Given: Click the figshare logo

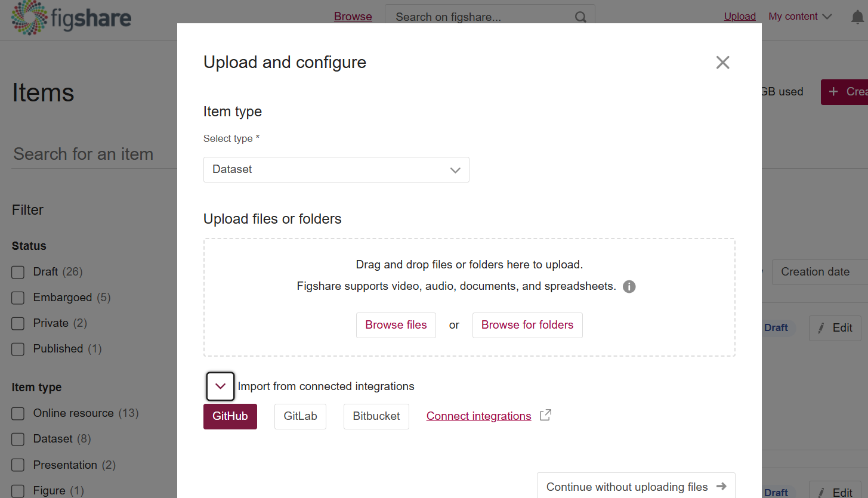Looking at the screenshot, I should point(71,18).
